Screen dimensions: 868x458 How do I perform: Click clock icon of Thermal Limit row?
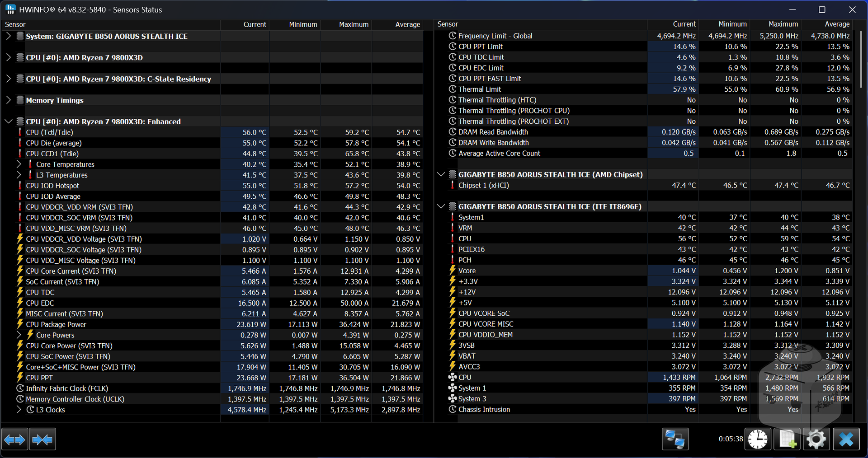pyautogui.click(x=453, y=89)
